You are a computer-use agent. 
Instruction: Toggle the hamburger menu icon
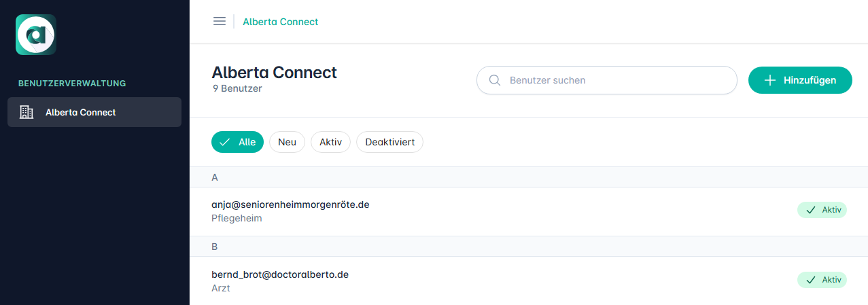[220, 22]
